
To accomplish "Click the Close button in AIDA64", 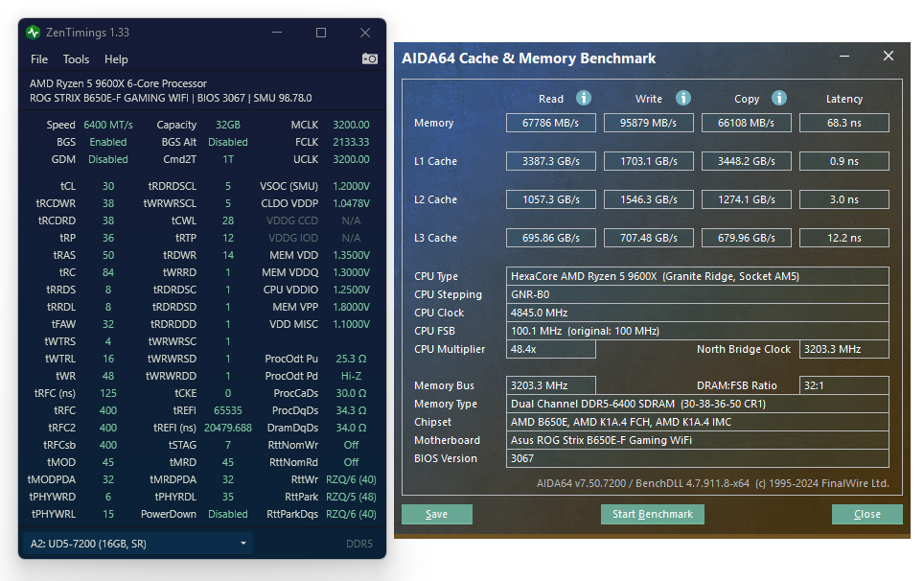I will point(866,514).
